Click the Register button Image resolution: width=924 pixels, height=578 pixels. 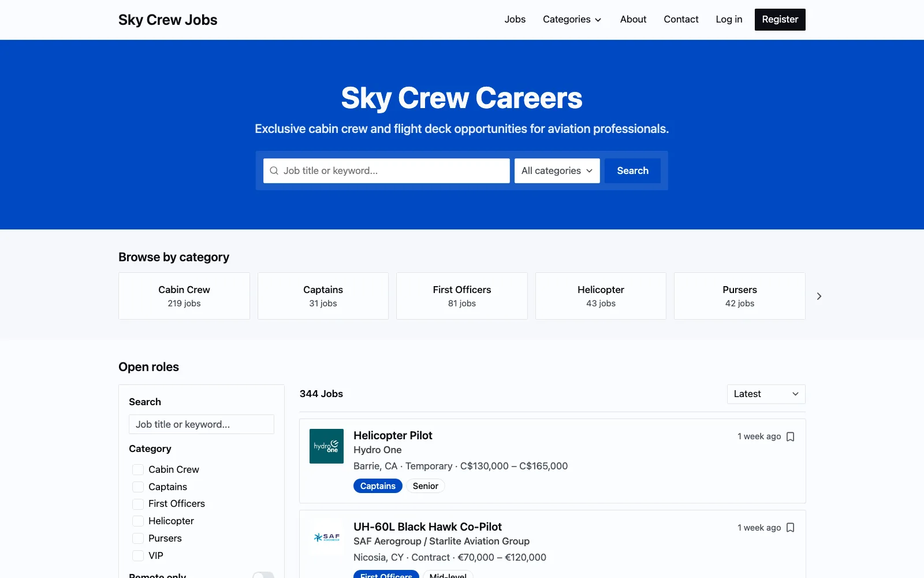click(780, 20)
